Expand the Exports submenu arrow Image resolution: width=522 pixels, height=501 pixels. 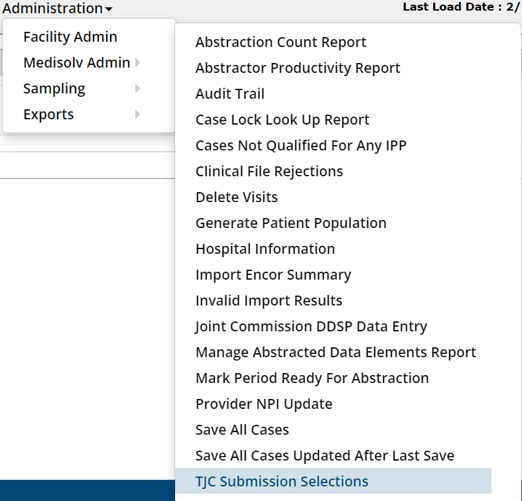pyautogui.click(x=137, y=114)
